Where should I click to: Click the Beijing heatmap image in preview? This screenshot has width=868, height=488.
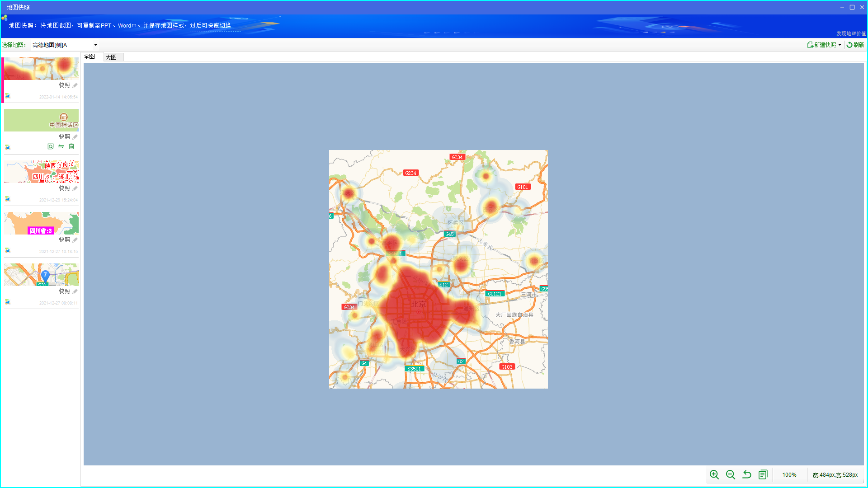(x=438, y=269)
